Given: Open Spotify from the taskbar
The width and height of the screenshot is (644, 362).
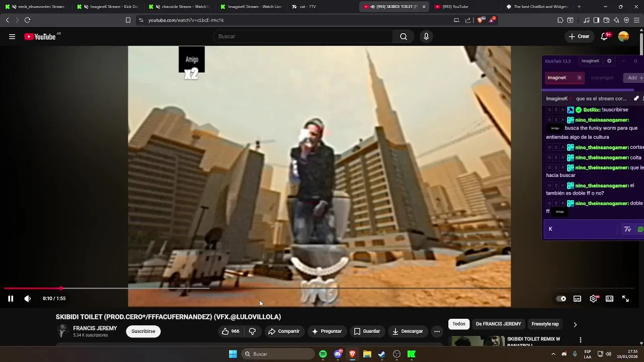Looking at the screenshot, I should 323,354.
